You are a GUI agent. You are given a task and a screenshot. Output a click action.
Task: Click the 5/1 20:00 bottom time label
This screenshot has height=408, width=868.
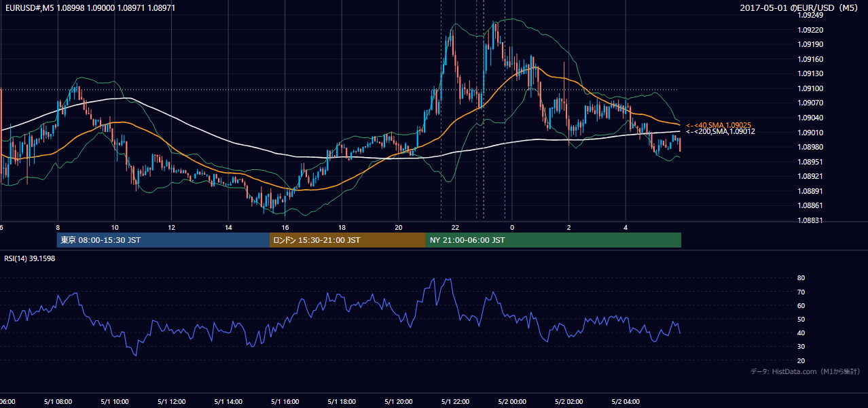click(399, 401)
